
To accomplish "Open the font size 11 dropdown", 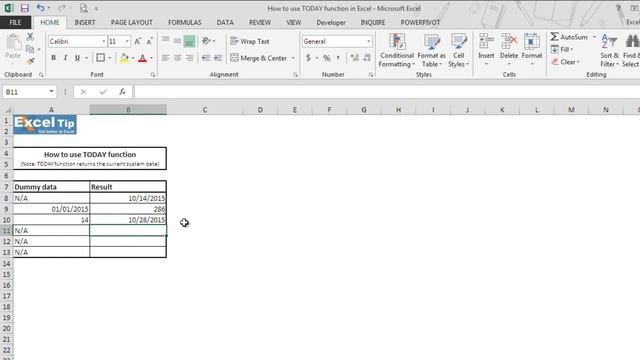I will click(127, 41).
